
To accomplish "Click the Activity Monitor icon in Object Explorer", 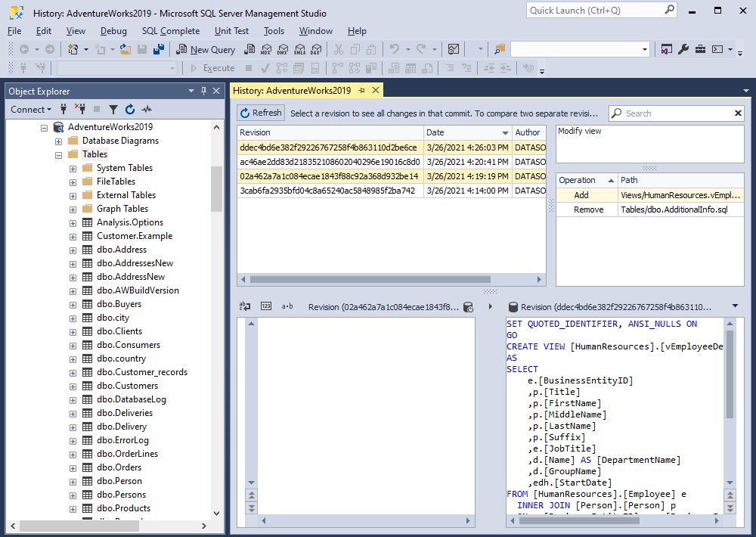I will pyautogui.click(x=147, y=110).
